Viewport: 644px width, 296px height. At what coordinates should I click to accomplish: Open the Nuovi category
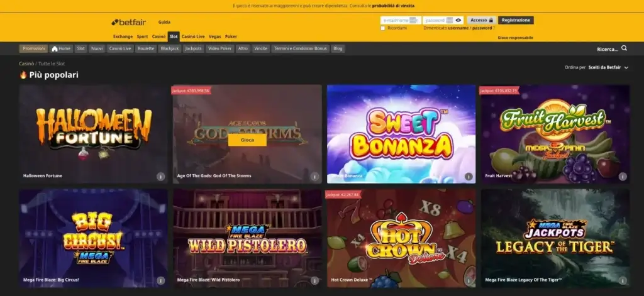coord(97,48)
